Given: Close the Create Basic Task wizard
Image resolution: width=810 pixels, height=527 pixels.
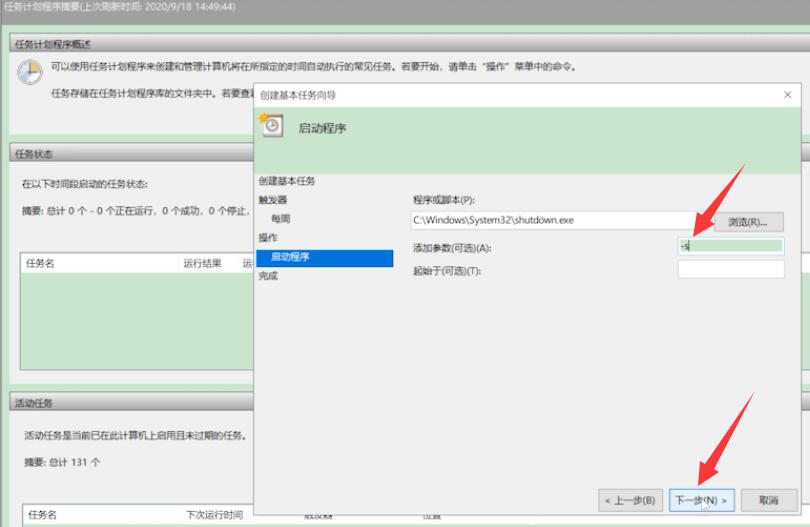Looking at the screenshot, I should coord(787,95).
